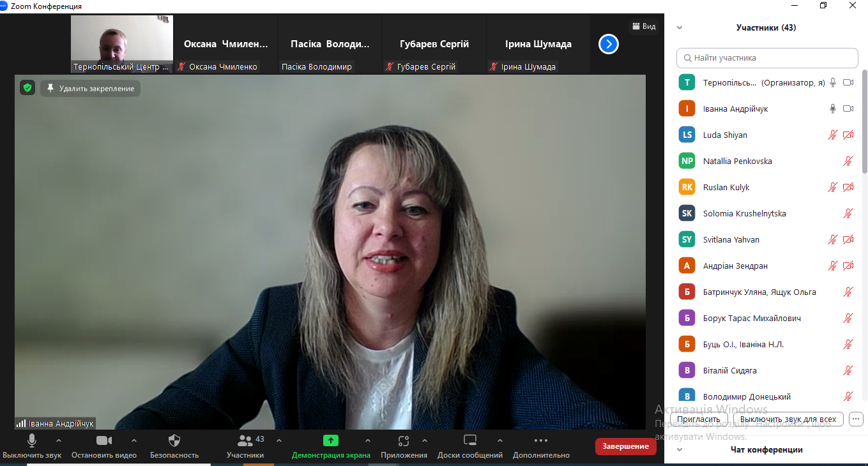Screen dimensions: 868x466
Task: Open Вид view layout menu
Action: (644, 26)
